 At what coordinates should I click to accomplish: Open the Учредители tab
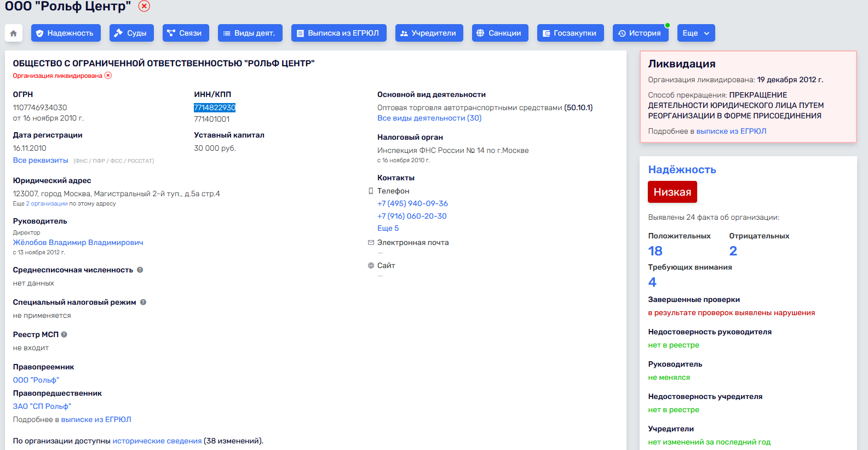(429, 33)
